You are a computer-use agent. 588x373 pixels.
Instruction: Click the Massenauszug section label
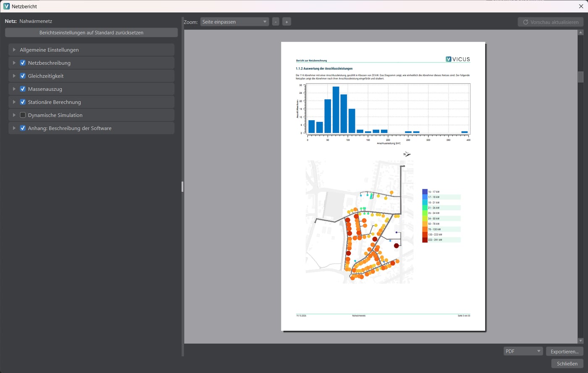tap(45, 89)
